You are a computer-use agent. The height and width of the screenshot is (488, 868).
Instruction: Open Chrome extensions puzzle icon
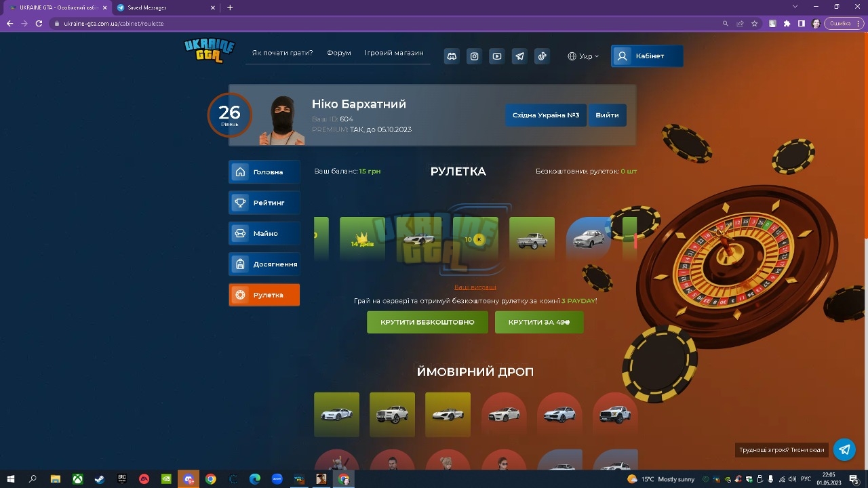[787, 23]
